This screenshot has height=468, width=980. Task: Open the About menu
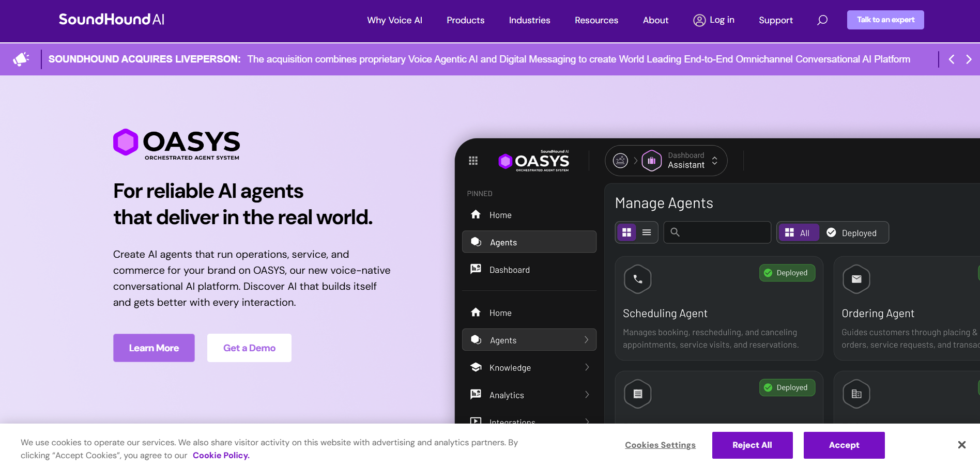pos(655,20)
